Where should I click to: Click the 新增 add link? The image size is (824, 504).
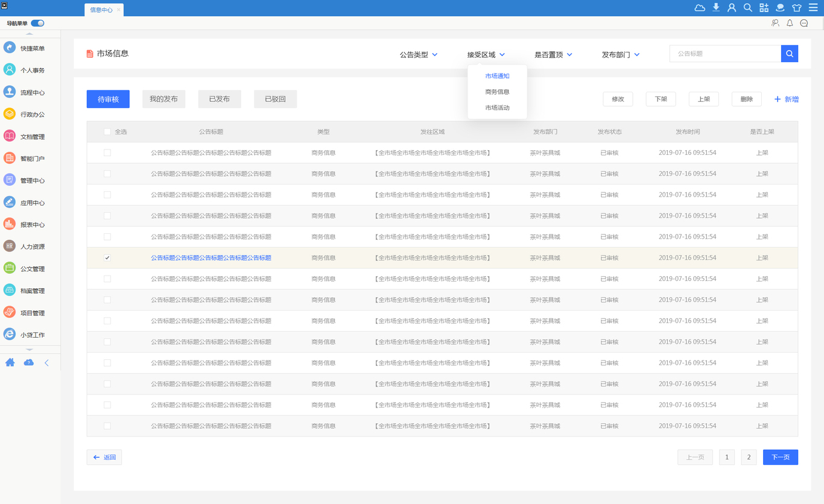click(787, 99)
